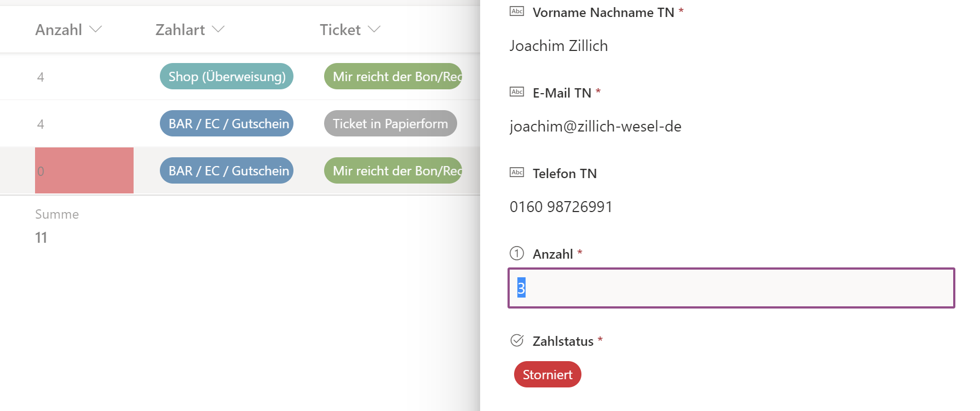
Task: Select the Storniert status pill
Action: (547, 374)
